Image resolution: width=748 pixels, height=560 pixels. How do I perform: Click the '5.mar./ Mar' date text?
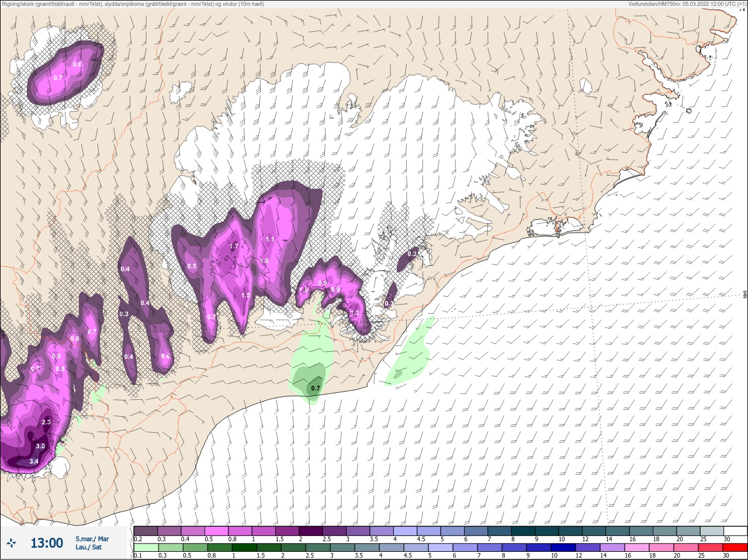(92, 539)
